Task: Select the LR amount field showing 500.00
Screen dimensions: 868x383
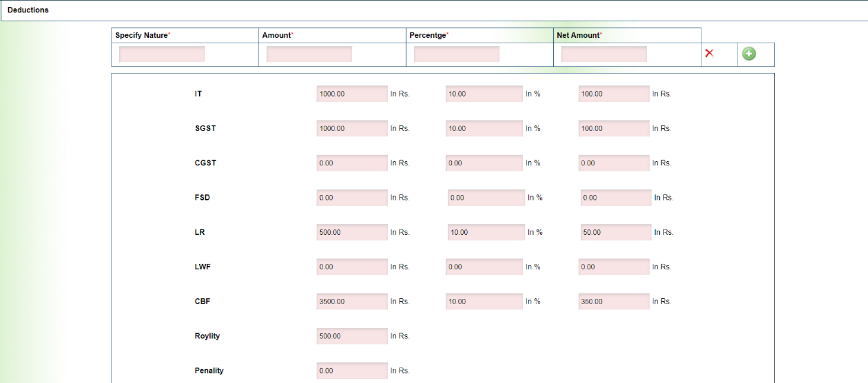Action: [x=352, y=232]
